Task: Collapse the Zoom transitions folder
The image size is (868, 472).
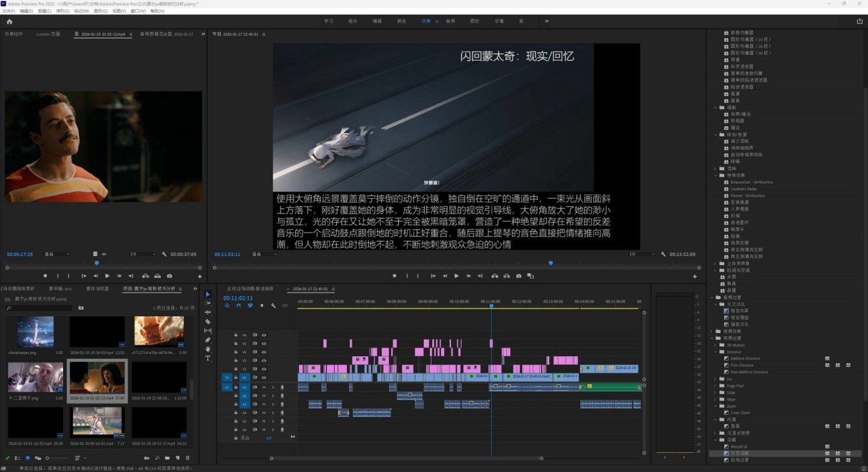Action: pos(715,406)
